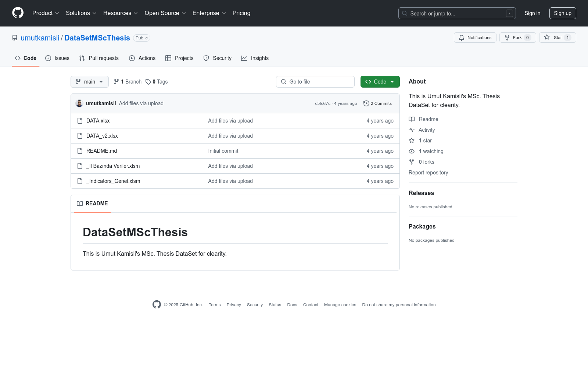Open the Privacy footer link
Viewport: 588px width, 368px height.
(x=234, y=305)
